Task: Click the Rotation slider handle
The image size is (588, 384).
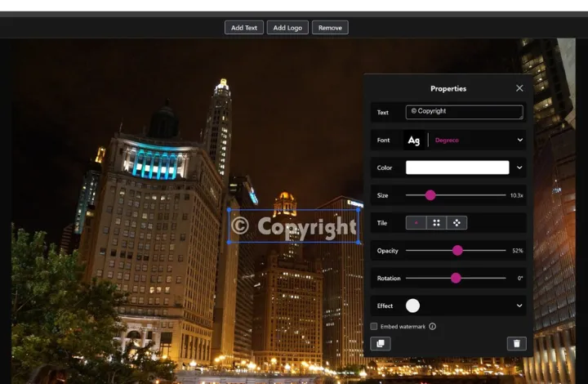Action: click(456, 278)
